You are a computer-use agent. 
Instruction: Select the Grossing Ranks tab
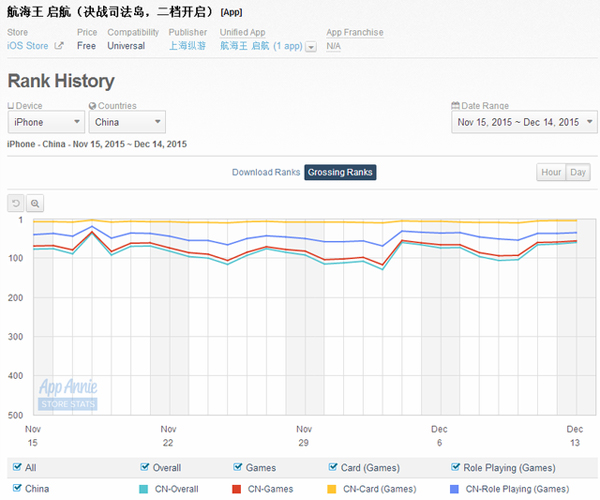coord(340,172)
